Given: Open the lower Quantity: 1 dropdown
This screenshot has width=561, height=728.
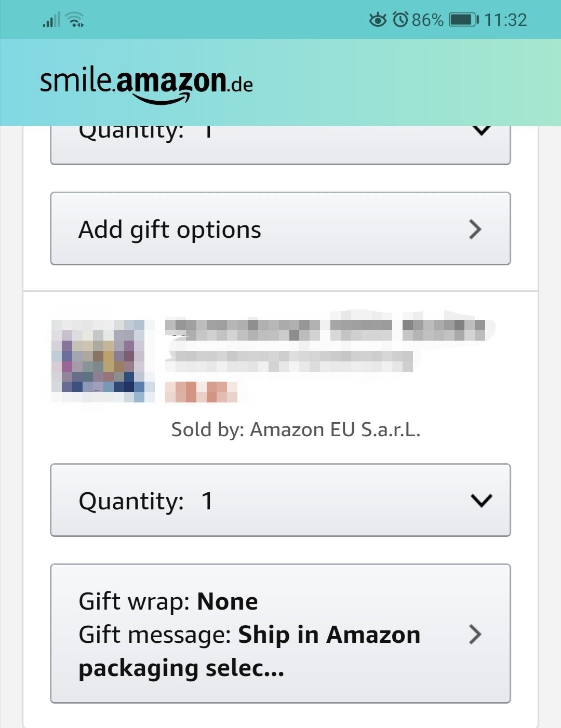Looking at the screenshot, I should coord(280,500).
